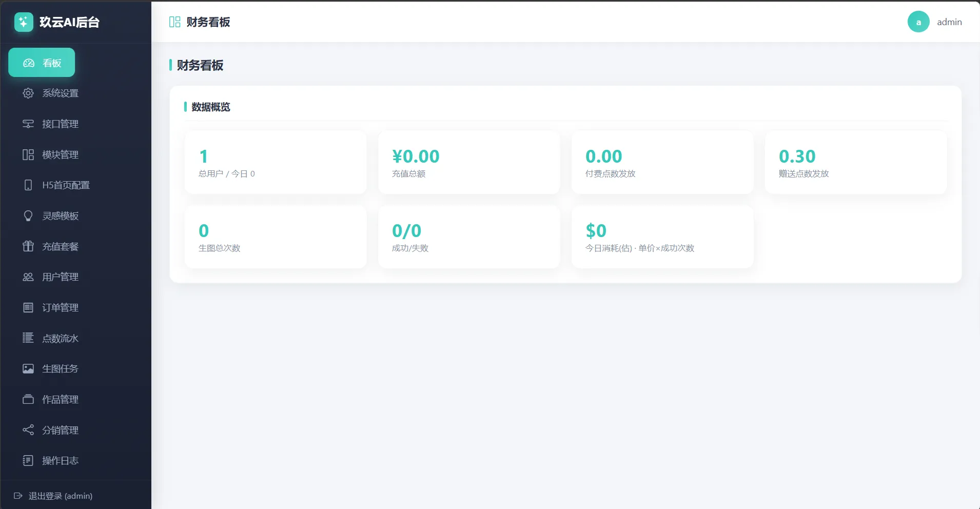Screen dimensions: 980x509
Task: Navigate to 灵感模板
Action: [x=60, y=216]
